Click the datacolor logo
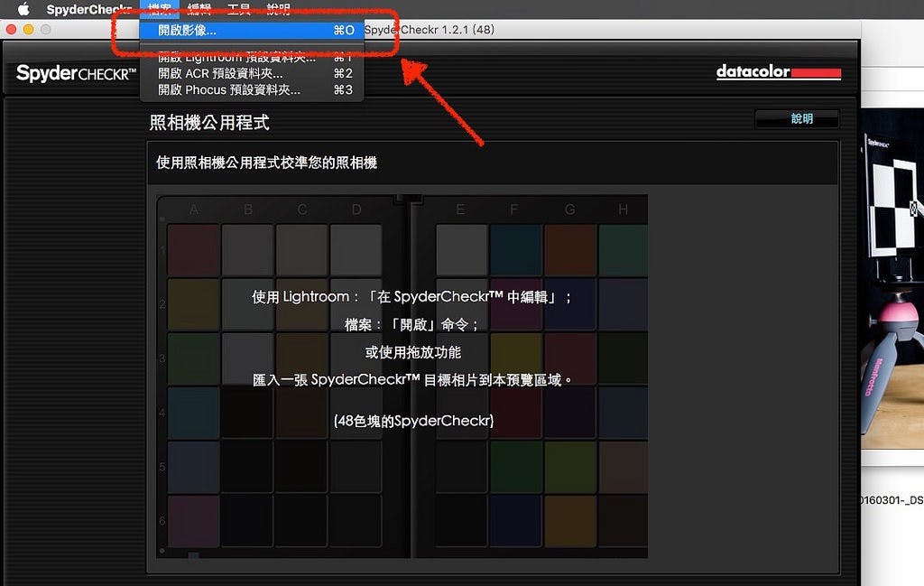 click(778, 72)
